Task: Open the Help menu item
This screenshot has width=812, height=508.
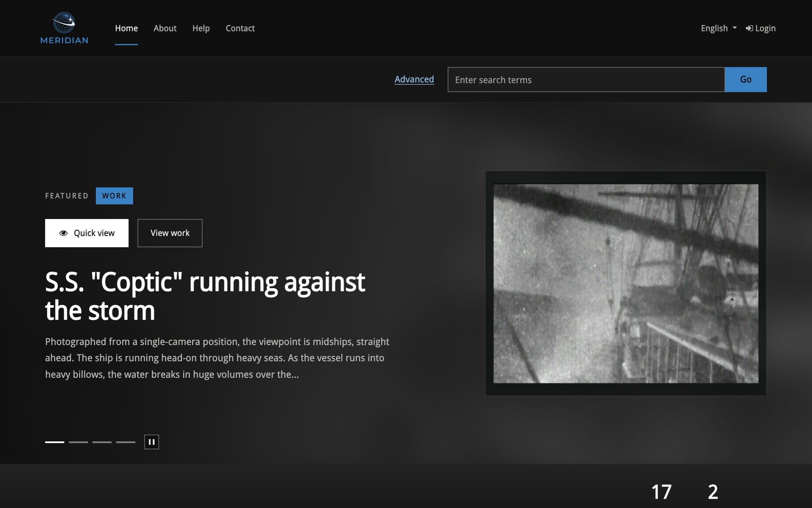Action: (201, 28)
